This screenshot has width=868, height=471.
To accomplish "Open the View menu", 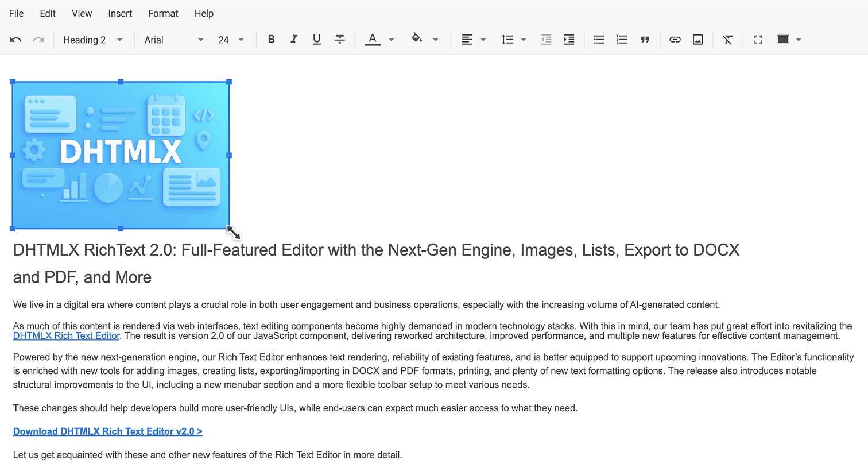I will click(82, 13).
